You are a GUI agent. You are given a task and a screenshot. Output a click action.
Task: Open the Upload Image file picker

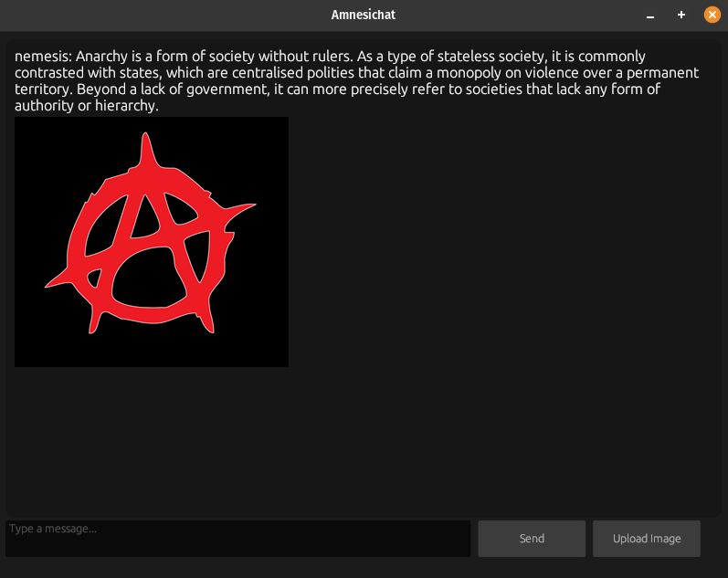(x=647, y=539)
